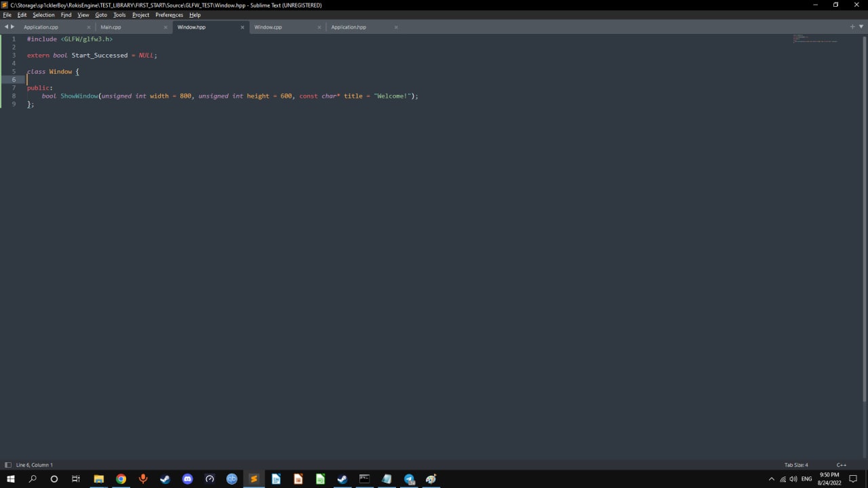The image size is (868, 488).
Task: Toggle ENG input language indicator
Action: pyautogui.click(x=806, y=479)
